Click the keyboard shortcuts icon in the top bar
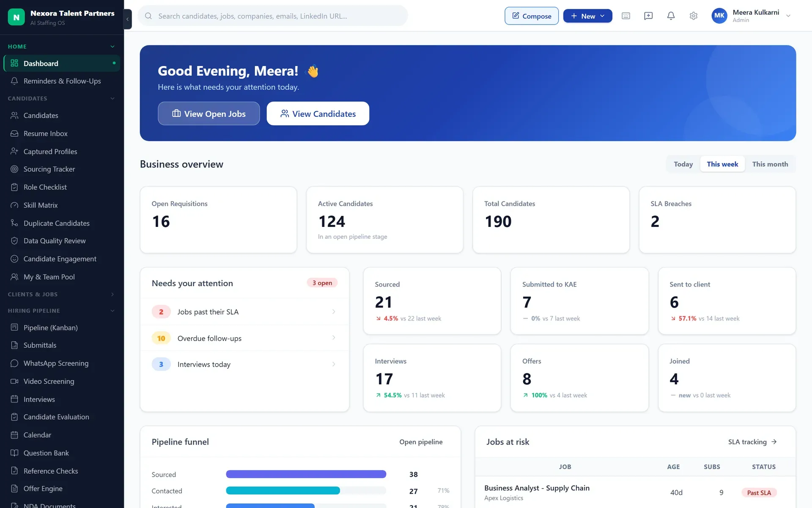The image size is (812, 508). pos(626,16)
